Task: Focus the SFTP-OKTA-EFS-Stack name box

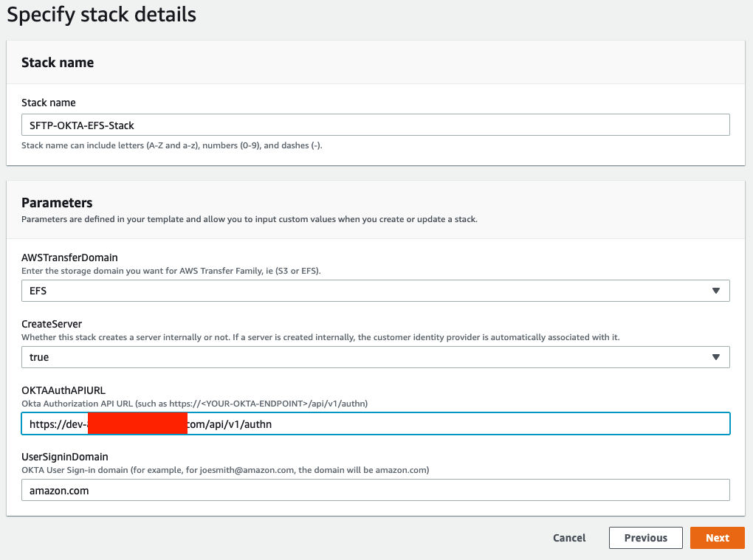Action: point(374,125)
